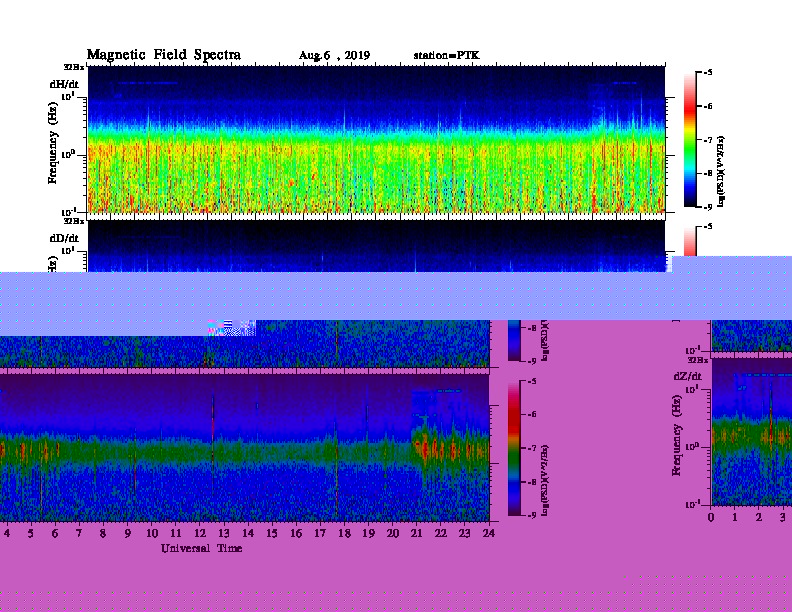Screen dimensions: 792x612
Task: Click hour 18 on the time axis
Action: pos(344,533)
